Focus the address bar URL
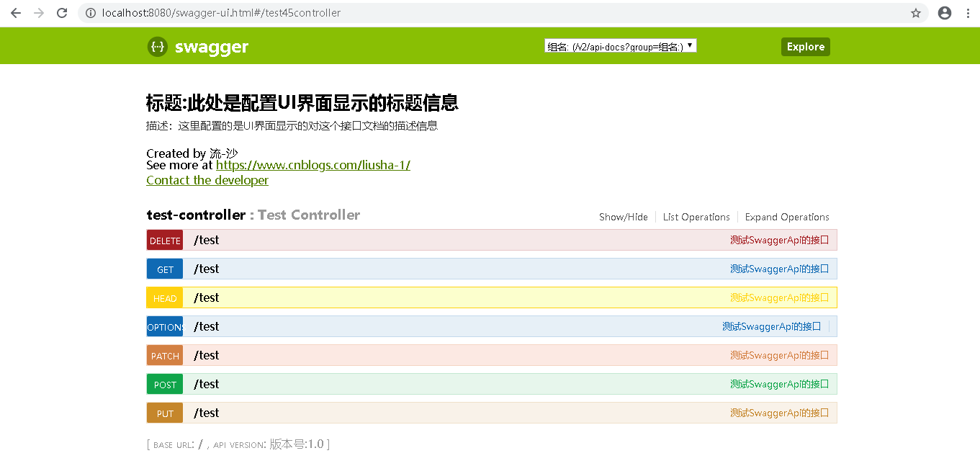This screenshot has width=980, height=466. (222, 13)
